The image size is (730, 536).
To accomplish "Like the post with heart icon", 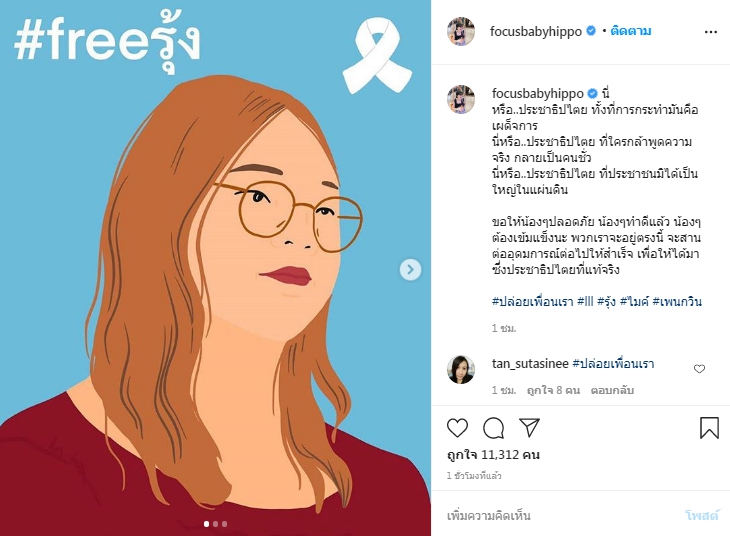I will point(457,427).
